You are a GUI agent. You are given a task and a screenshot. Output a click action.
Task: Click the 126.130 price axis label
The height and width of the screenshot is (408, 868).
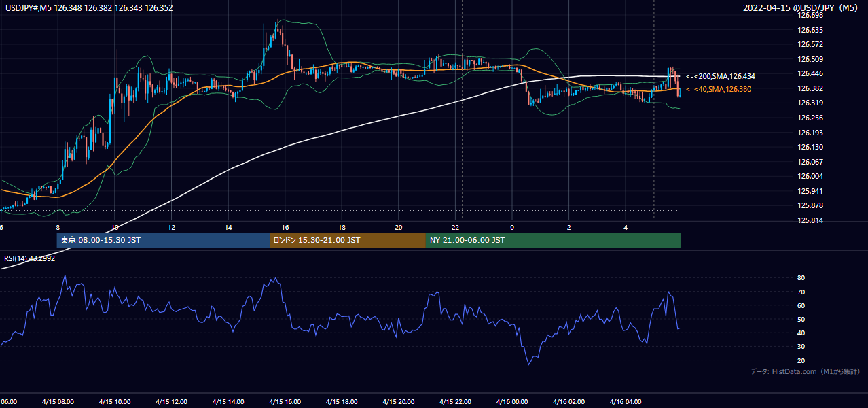coord(810,147)
